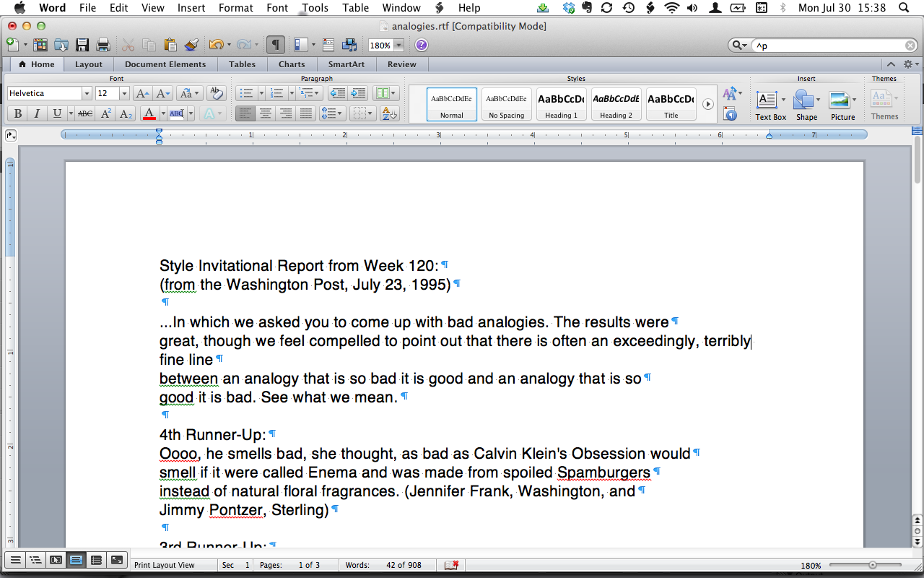
Task: Expand the font size dropdown
Action: coord(124,93)
